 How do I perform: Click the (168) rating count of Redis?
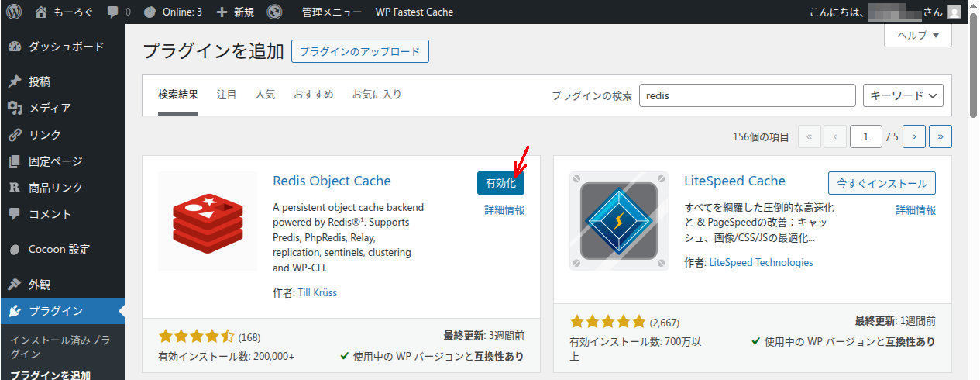coord(249,337)
